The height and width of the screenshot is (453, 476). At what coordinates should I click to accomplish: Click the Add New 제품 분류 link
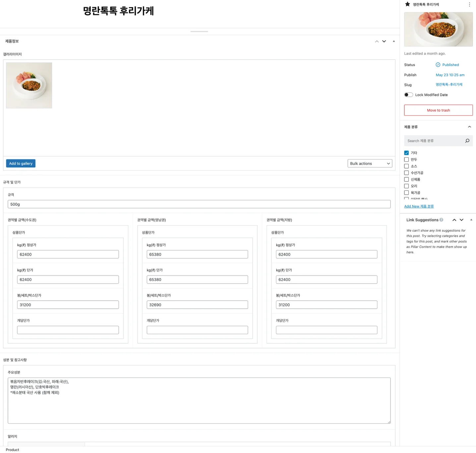click(419, 206)
